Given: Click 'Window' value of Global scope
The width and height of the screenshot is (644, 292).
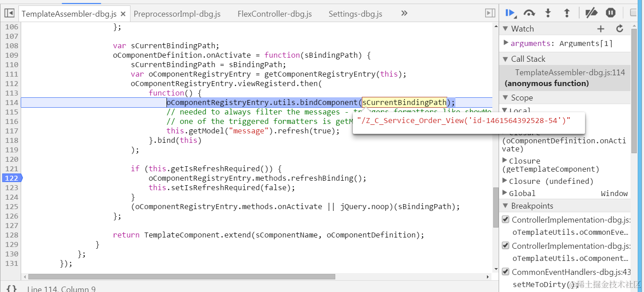Looking at the screenshot, I should tap(614, 193).
